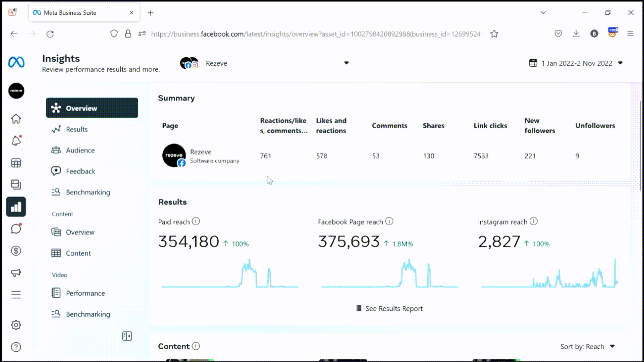Close the Meta Business Suite tab
The width and height of the screenshot is (644, 362).
coord(131,13)
